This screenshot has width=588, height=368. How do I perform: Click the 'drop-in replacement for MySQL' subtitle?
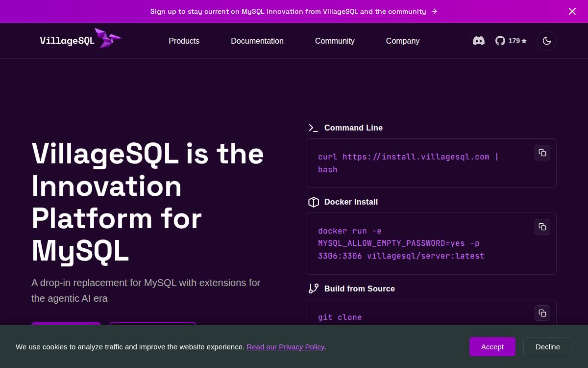point(146,290)
